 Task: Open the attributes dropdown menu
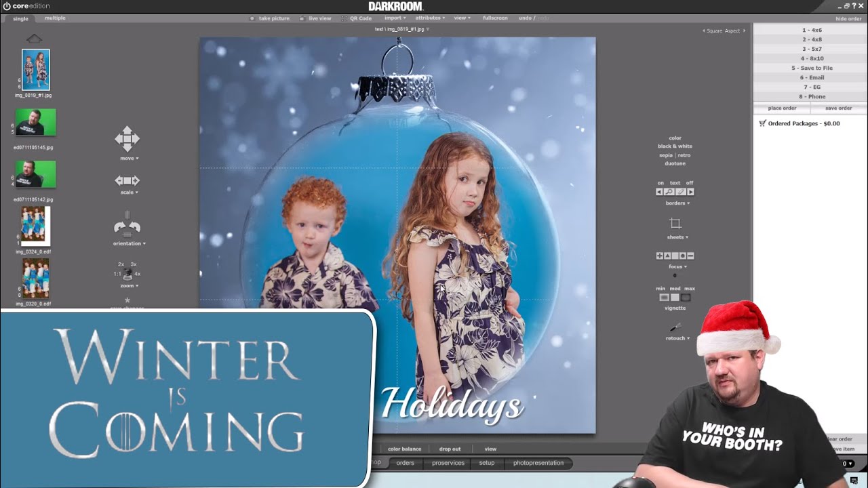pos(430,18)
